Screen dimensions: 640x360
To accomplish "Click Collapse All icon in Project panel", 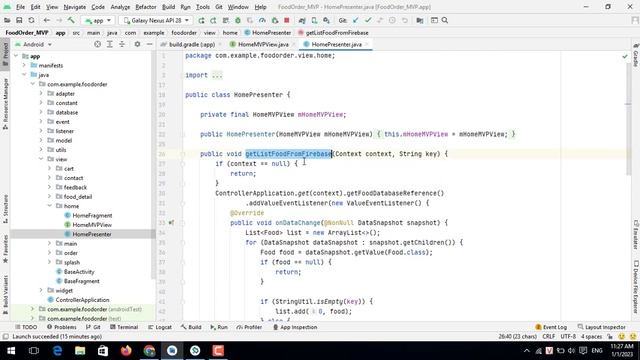I will 122,44.
